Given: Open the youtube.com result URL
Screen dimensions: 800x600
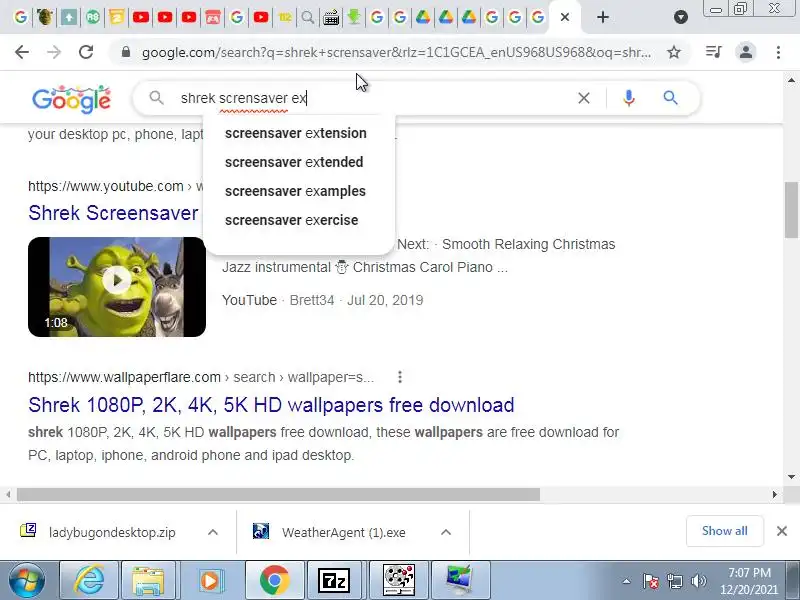Looking at the screenshot, I should [x=106, y=186].
